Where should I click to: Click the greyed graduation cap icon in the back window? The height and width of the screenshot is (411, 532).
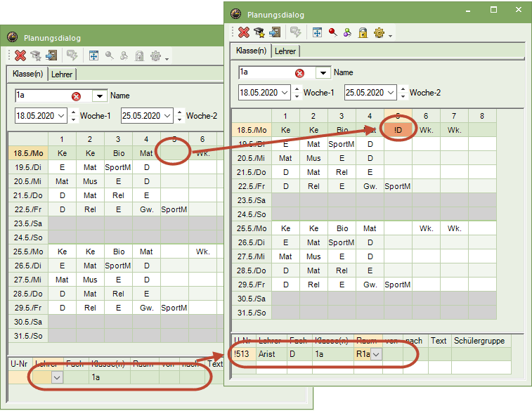[36, 56]
